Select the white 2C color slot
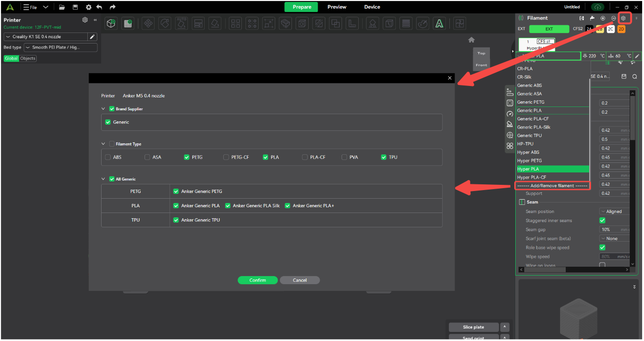 pyautogui.click(x=611, y=29)
